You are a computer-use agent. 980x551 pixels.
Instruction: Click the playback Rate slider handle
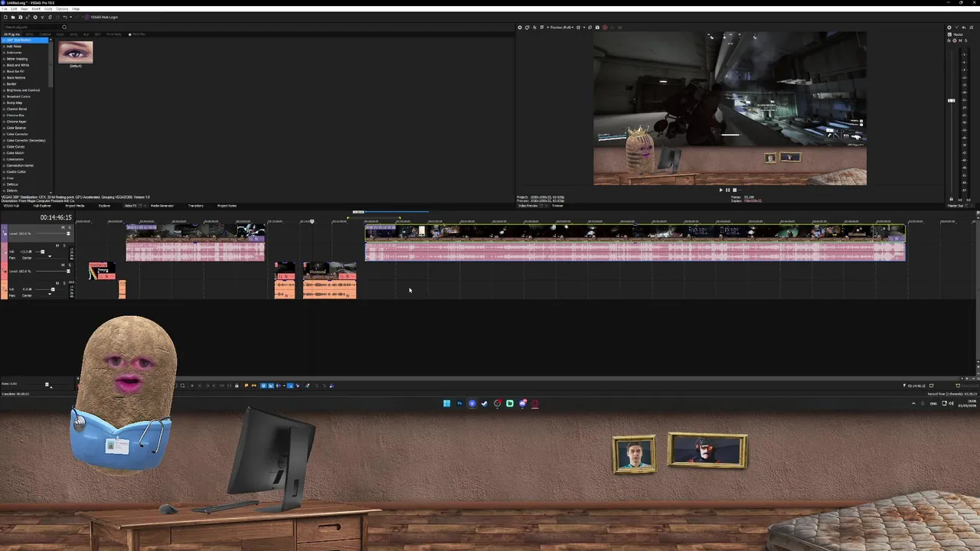click(x=47, y=385)
